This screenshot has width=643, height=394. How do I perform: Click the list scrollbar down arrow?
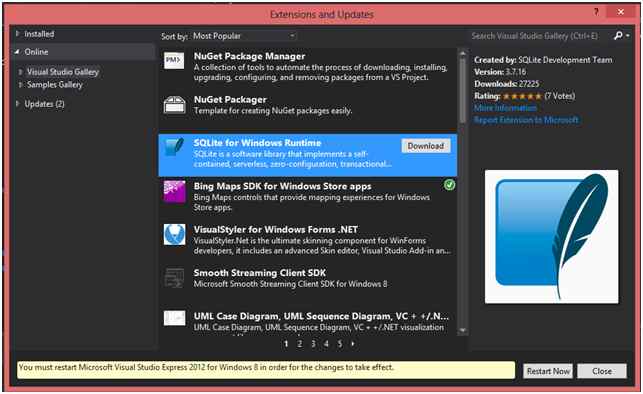(463, 330)
